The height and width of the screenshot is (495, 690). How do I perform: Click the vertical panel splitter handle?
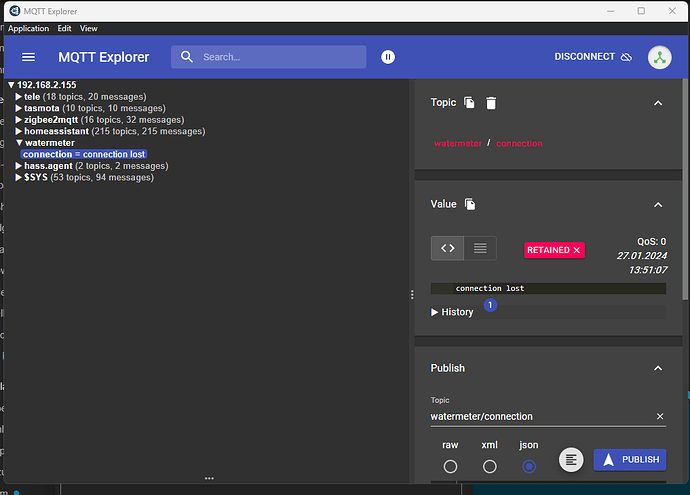tap(412, 294)
